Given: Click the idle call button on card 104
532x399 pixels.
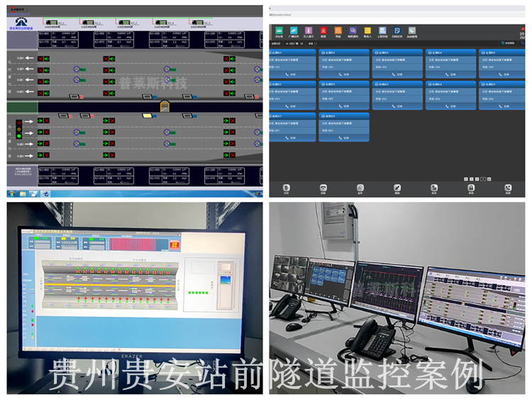Looking at the screenshot, I should (450, 74).
